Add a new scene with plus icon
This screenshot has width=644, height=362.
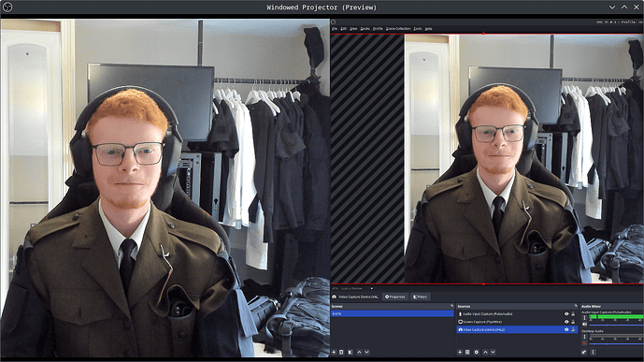pyautogui.click(x=334, y=352)
